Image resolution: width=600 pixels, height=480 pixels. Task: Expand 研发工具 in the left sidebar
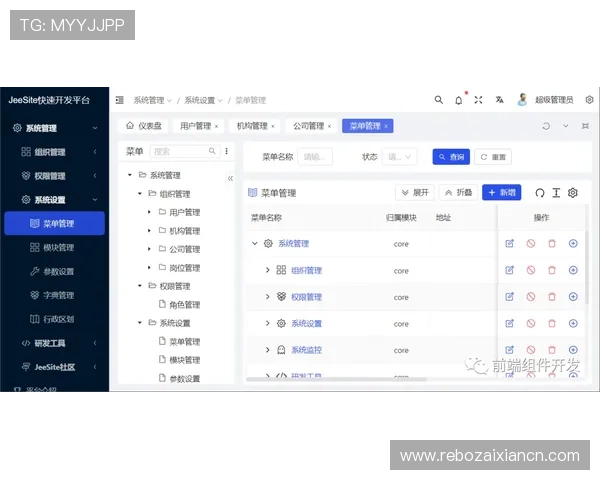click(54, 343)
